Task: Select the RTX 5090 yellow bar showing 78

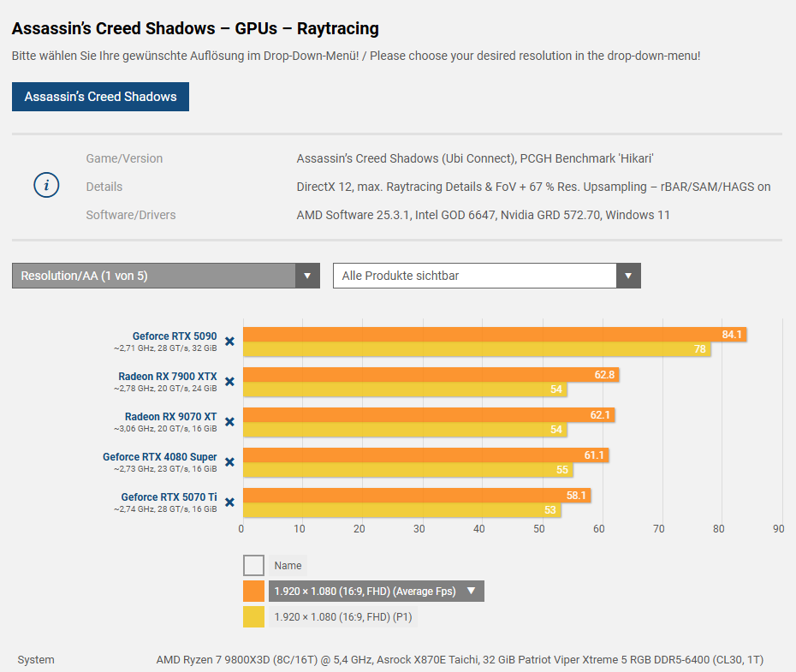Action: pos(477,349)
